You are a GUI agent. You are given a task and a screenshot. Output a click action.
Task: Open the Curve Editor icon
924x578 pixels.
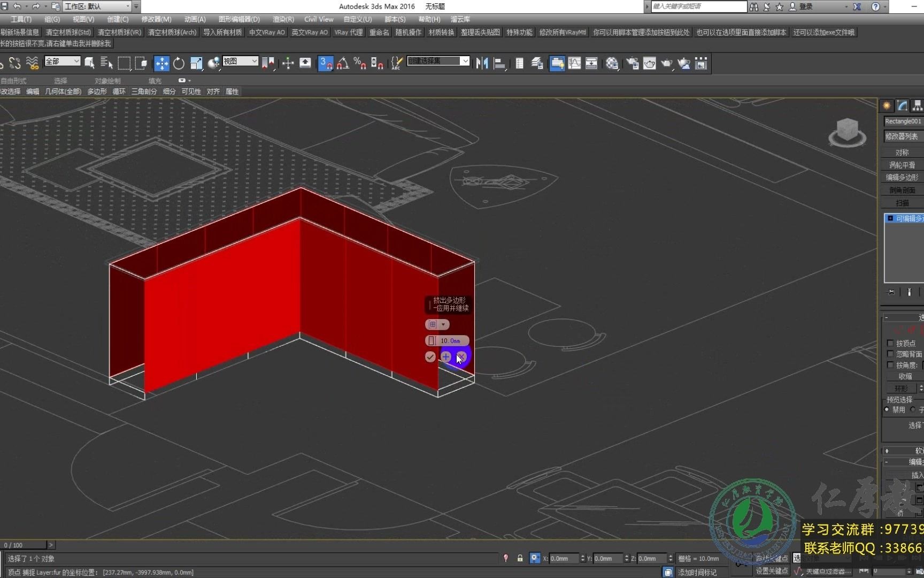coord(574,64)
